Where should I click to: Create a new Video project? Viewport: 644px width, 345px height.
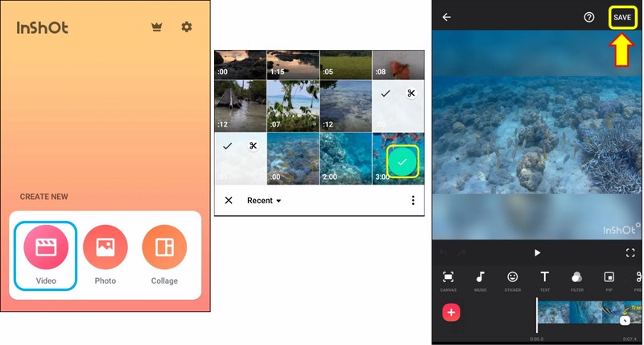tap(46, 256)
